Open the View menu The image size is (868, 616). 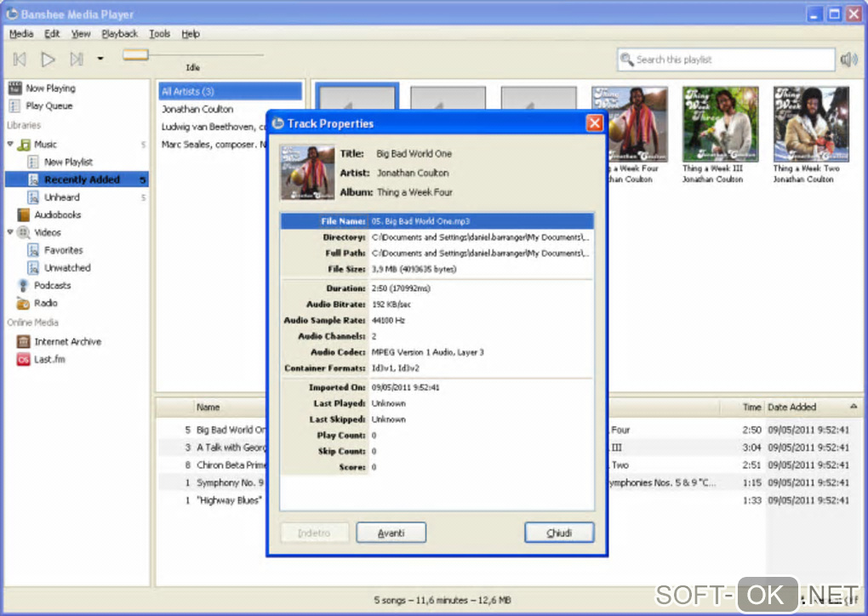click(x=81, y=34)
